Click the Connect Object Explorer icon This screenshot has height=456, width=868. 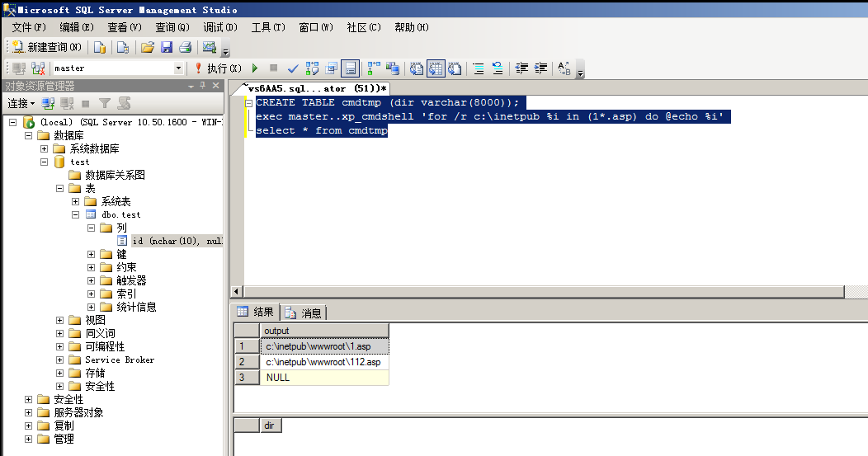pyautogui.click(x=48, y=103)
